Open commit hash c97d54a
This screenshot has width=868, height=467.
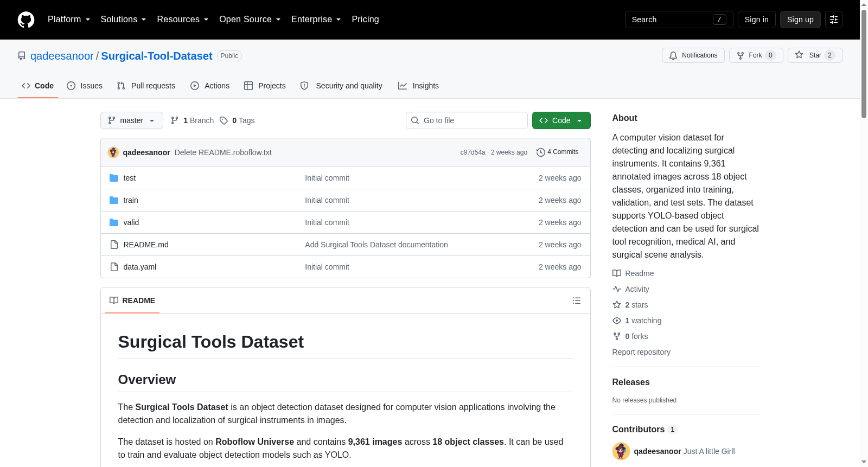(473, 152)
